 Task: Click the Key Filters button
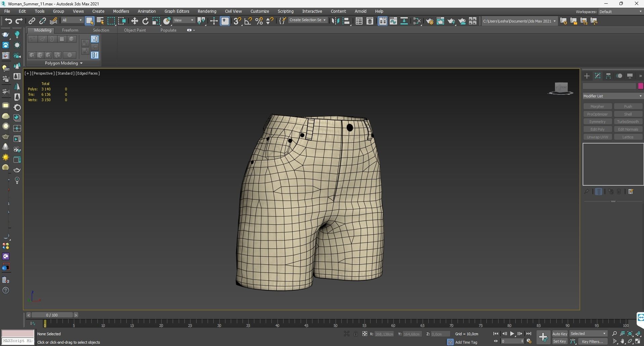pos(592,341)
